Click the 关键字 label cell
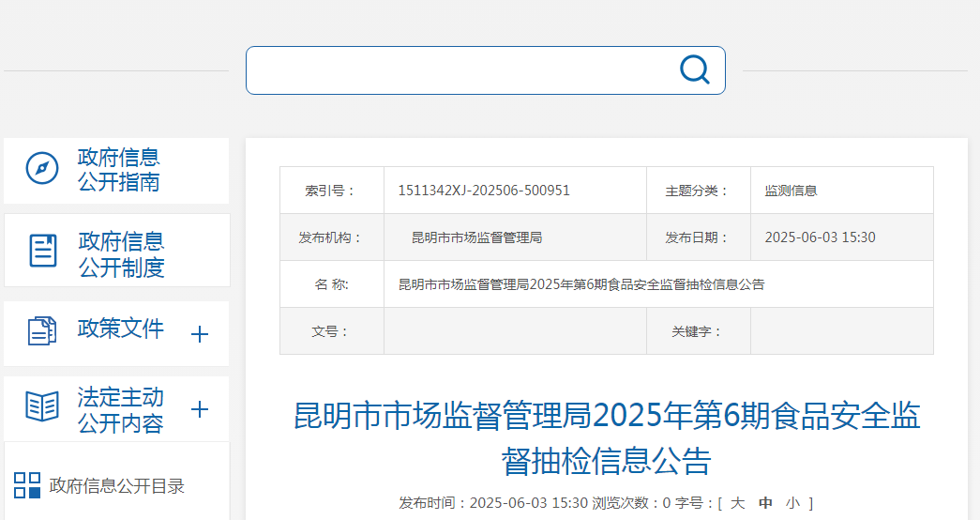The height and width of the screenshot is (520, 980). [x=698, y=331]
